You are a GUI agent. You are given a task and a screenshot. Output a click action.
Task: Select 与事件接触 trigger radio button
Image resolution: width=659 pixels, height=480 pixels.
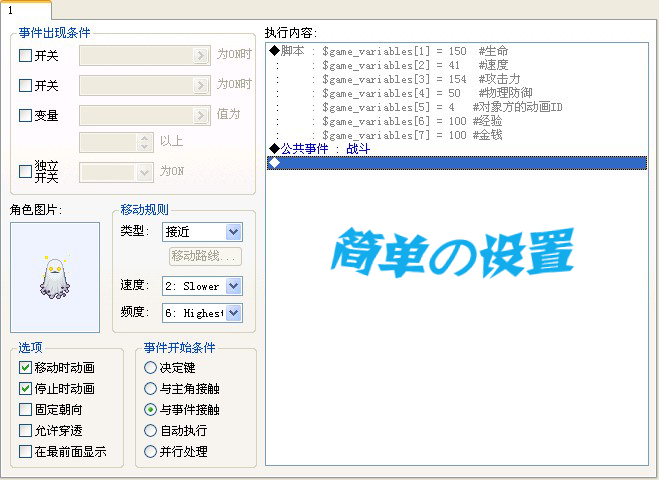click(150, 409)
